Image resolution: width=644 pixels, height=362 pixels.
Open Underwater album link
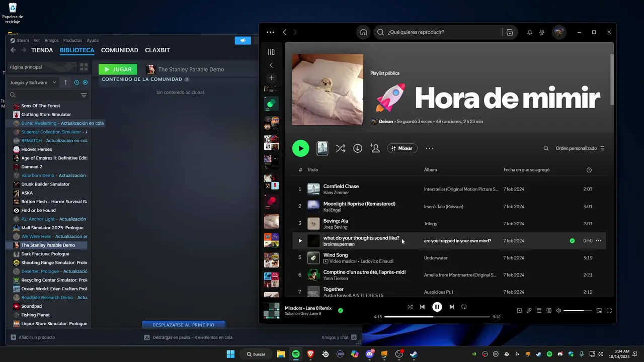coord(436,258)
